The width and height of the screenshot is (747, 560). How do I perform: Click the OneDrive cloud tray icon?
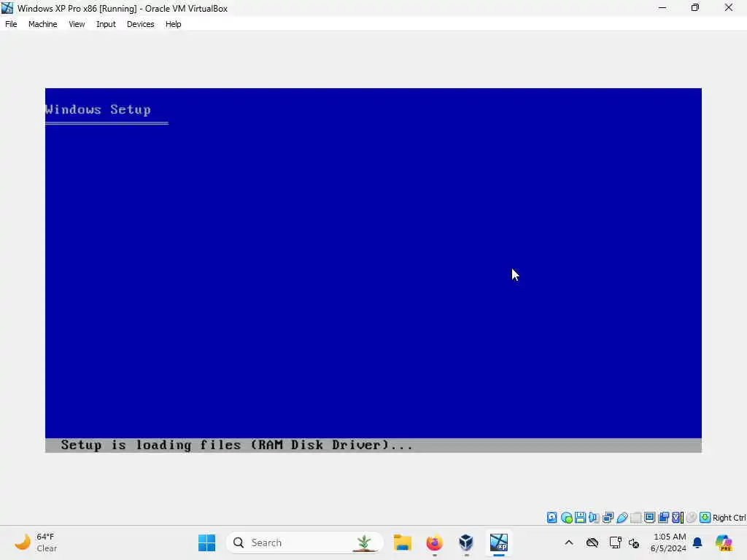[592, 542]
